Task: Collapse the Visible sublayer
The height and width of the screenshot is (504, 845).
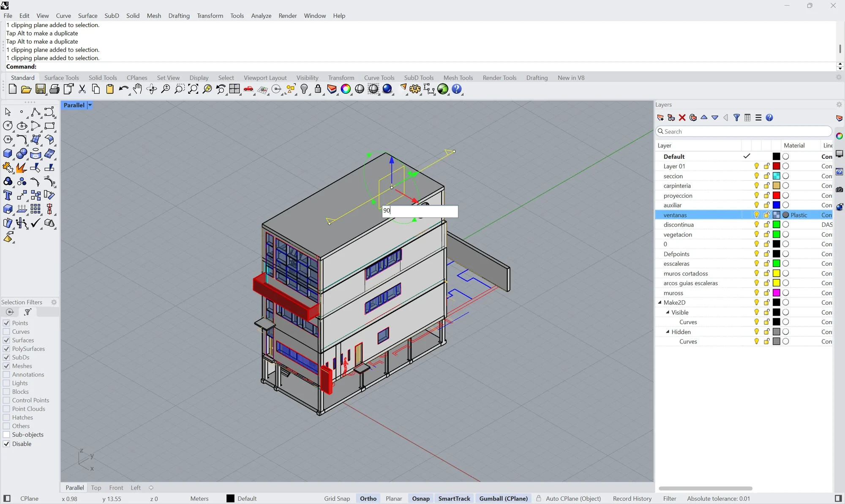Action: tap(668, 312)
